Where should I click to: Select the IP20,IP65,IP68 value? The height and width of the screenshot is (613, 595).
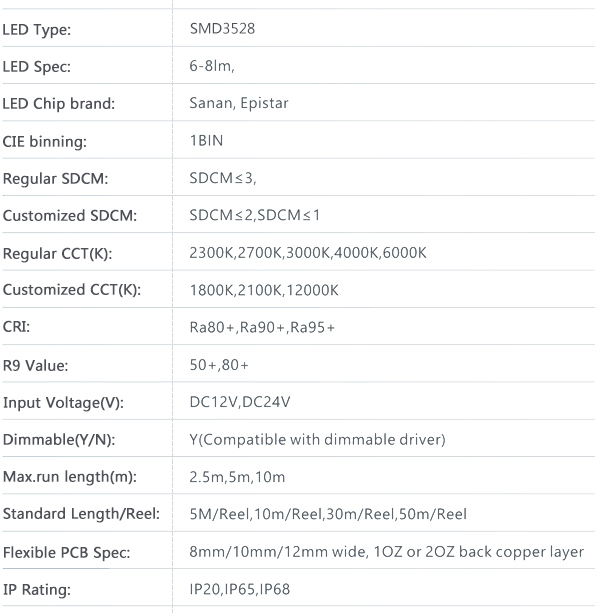tap(240, 589)
